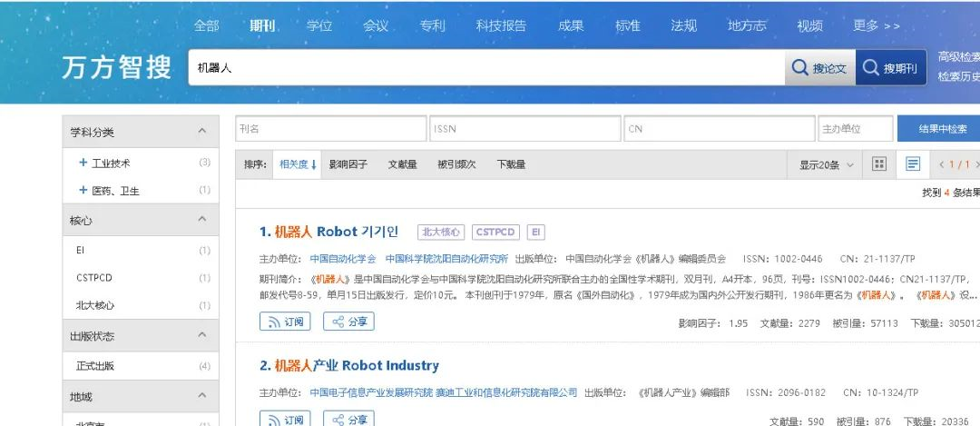Sort results by 相关度

pos(298,164)
